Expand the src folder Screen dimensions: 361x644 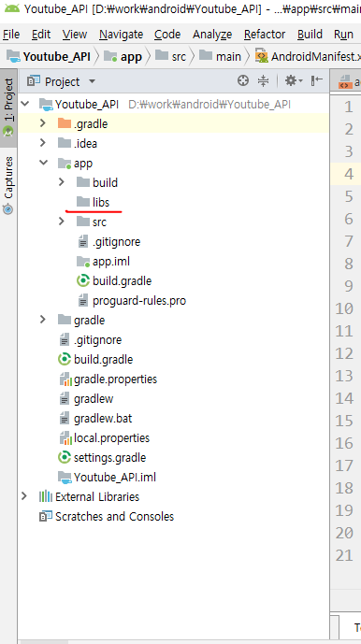click(x=62, y=222)
